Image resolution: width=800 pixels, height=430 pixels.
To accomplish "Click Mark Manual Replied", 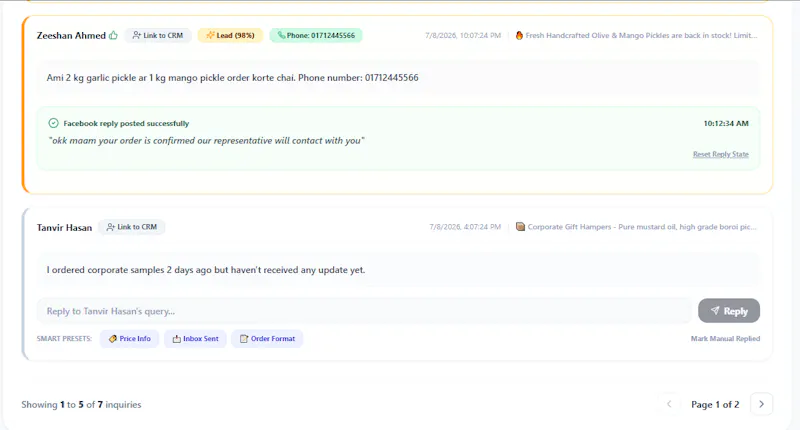I will 725,339.
